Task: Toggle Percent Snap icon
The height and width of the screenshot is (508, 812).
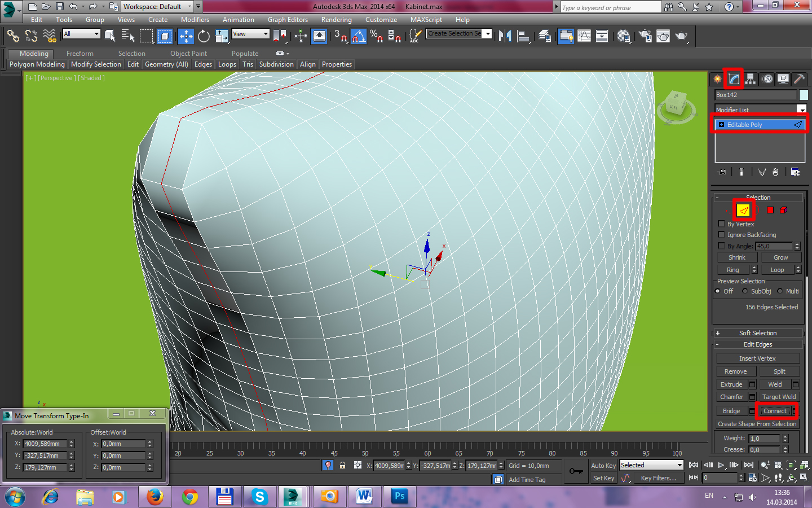Action: click(376, 36)
